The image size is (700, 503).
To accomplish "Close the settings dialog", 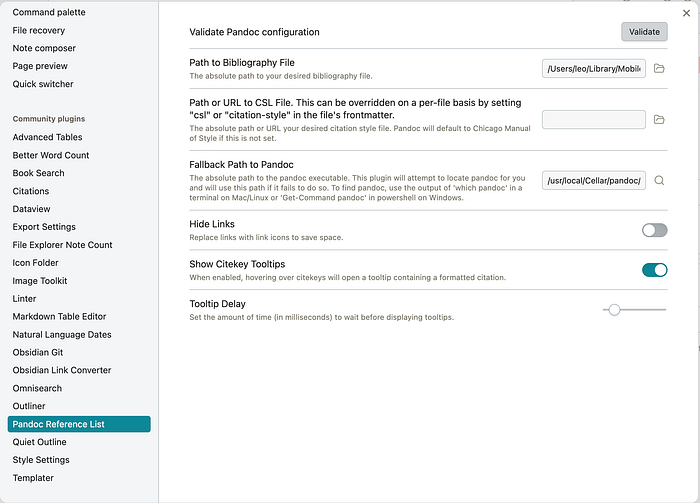I will 686,13.
